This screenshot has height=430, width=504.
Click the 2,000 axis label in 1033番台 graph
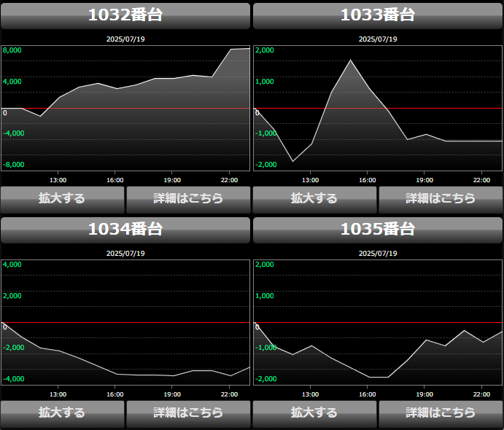(265, 50)
